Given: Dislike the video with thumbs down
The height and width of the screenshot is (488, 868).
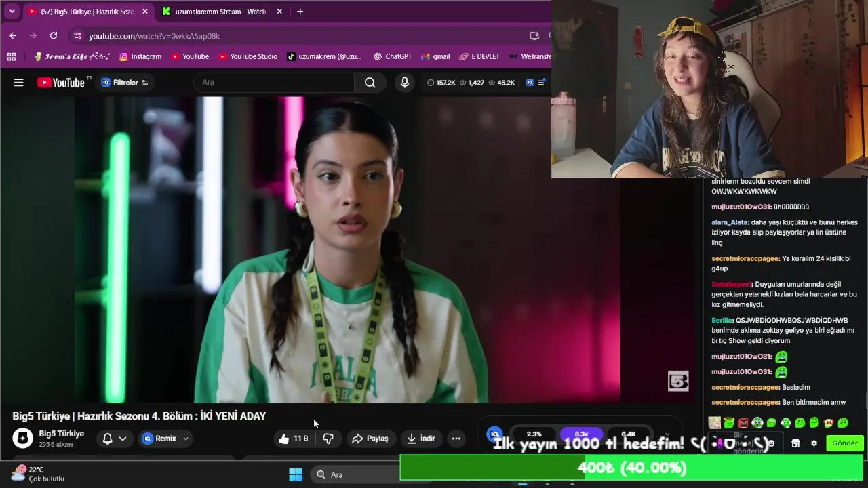Looking at the screenshot, I should click(328, 439).
